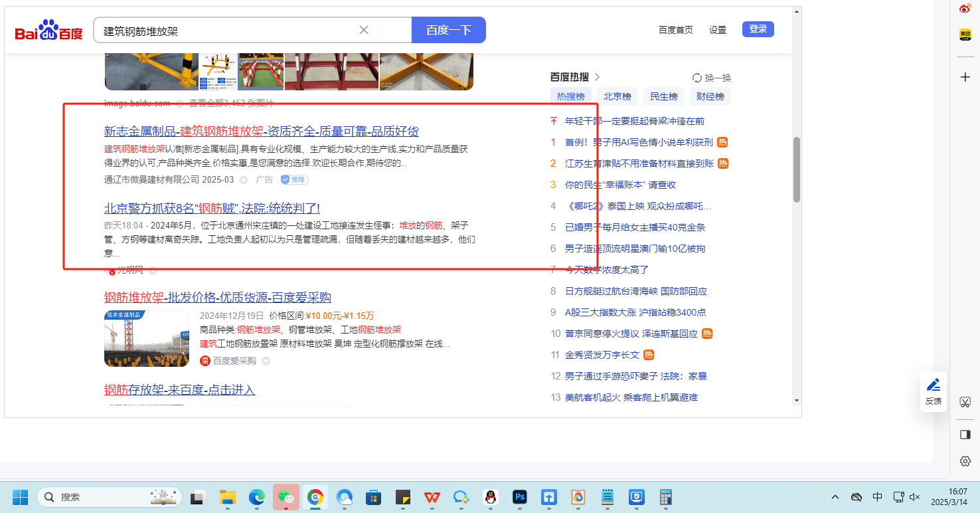Click the screenshot scissors icon in the sidebar

point(965,402)
